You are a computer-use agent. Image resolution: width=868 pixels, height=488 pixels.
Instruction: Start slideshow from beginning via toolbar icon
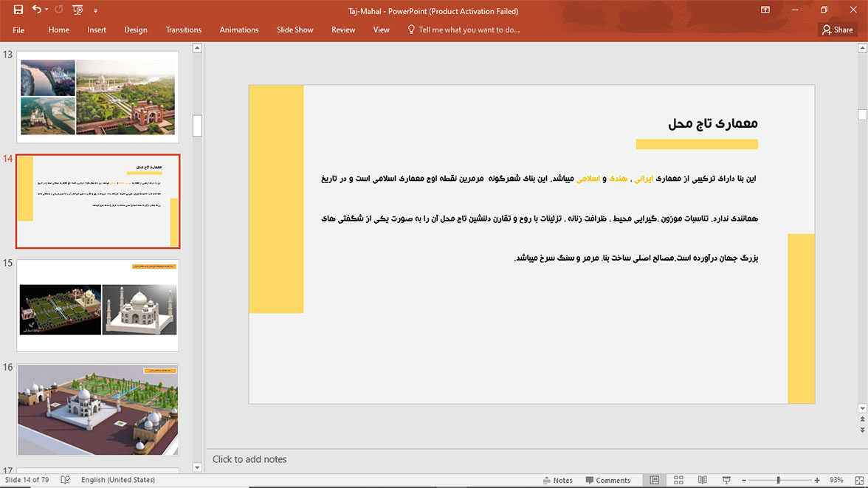[77, 10]
